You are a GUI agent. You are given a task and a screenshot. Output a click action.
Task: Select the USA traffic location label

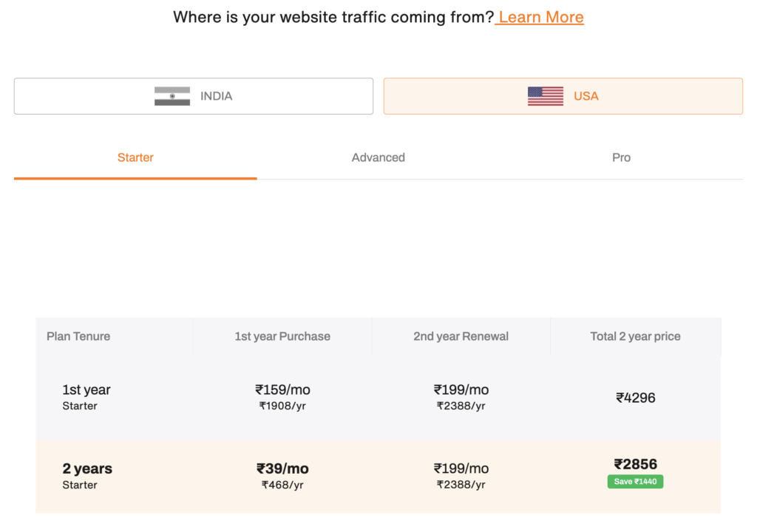click(586, 96)
